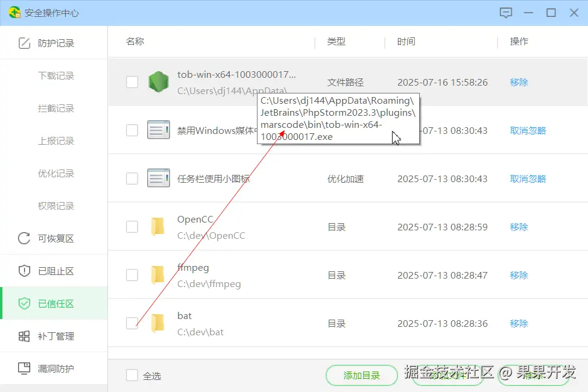Click 取消忽略 for 任务栏使用小图标 item

(528, 179)
